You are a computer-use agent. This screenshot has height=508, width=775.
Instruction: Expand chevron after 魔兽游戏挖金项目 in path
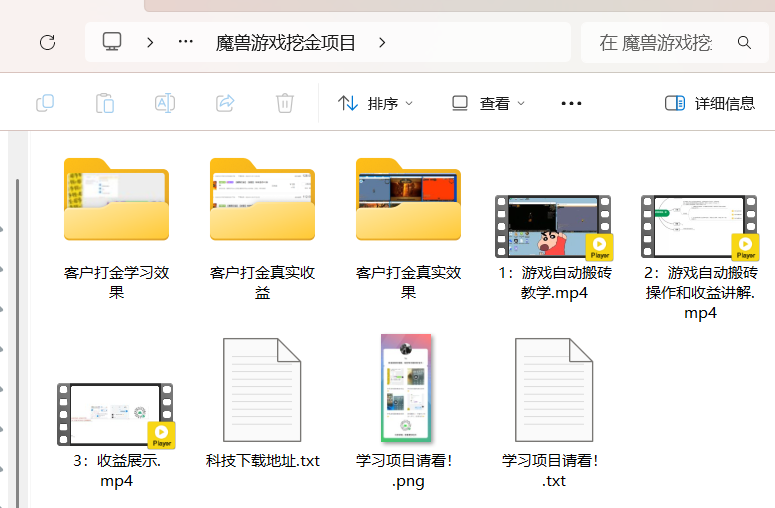[382, 42]
